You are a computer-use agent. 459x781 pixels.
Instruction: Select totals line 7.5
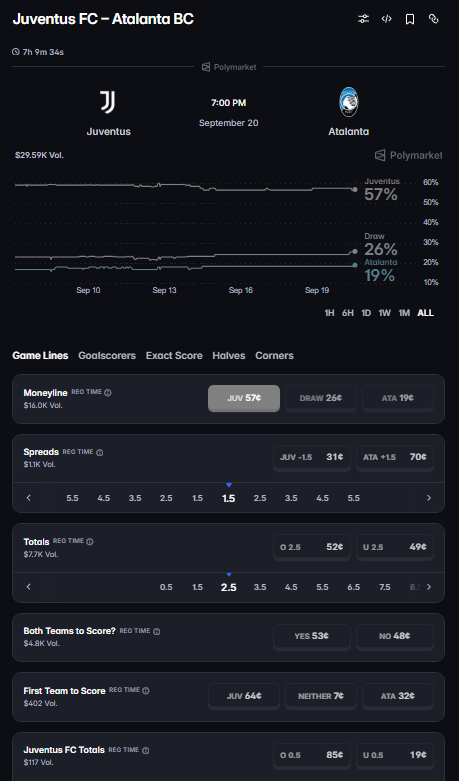[385, 587]
